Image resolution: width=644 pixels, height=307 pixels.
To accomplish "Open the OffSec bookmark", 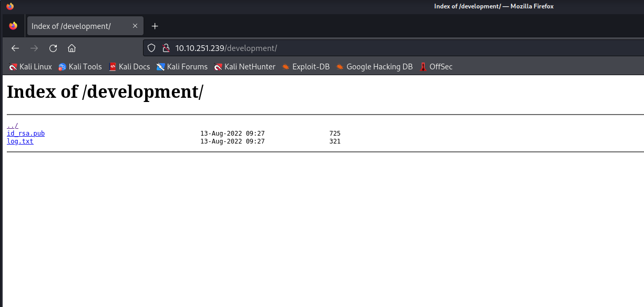I will pyautogui.click(x=436, y=67).
